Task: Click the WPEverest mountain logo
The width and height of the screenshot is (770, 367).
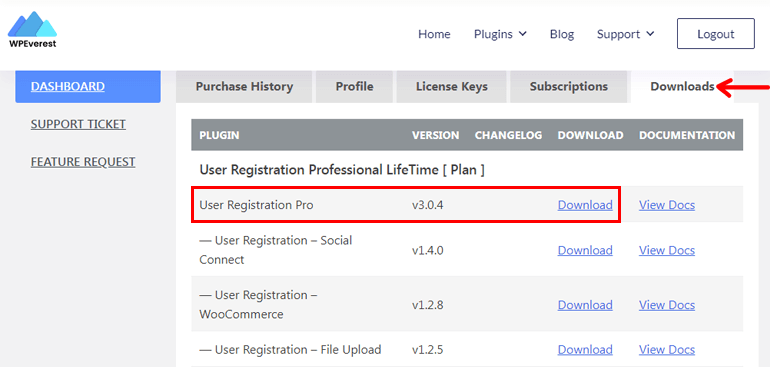Action: 32,29
